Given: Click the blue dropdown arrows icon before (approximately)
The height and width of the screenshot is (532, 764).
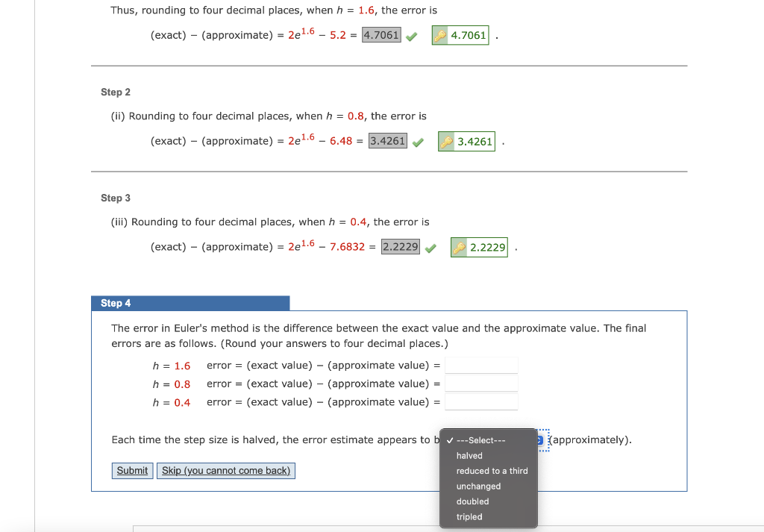Looking at the screenshot, I should tap(541, 440).
